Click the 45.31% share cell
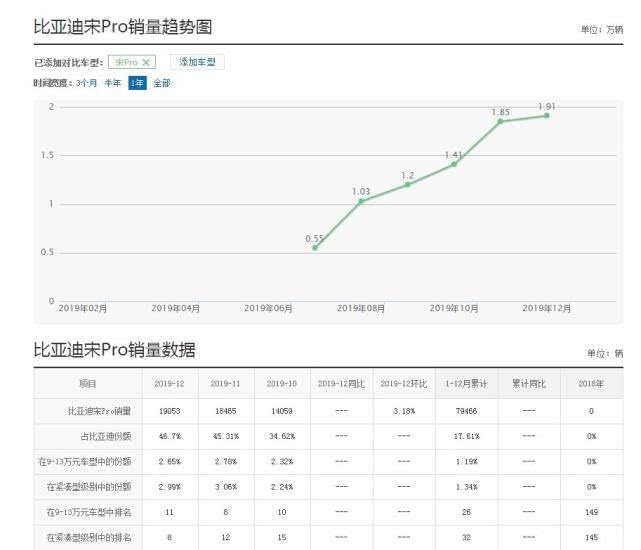Screen dimensions: 641x550 tap(226, 436)
